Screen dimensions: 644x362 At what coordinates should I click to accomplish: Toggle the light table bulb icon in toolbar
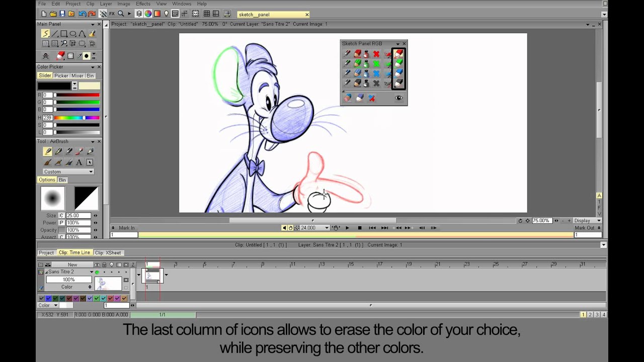click(166, 14)
